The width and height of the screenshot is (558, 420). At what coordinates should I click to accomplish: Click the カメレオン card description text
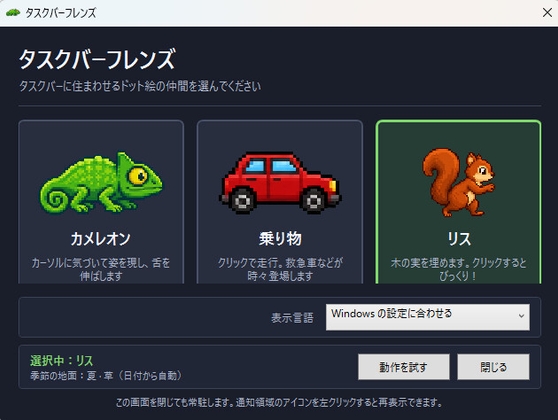[x=101, y=269]
